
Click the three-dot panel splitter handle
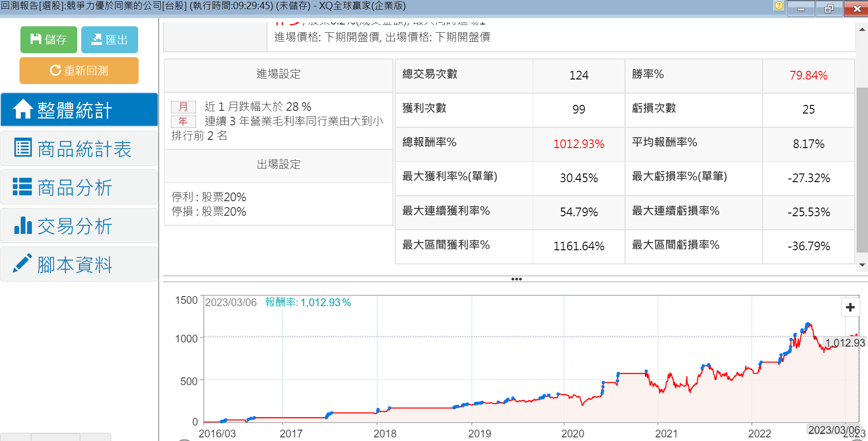(516, 279)
